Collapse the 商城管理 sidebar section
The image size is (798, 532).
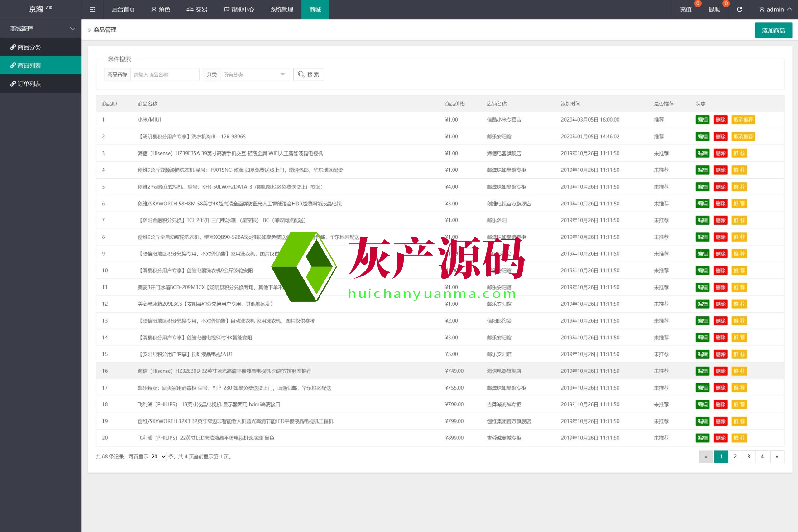pos(41,29)
